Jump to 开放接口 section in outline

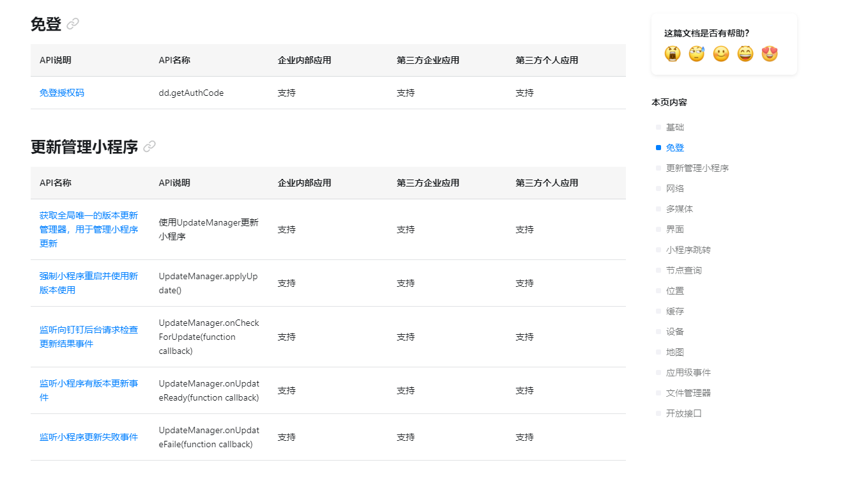(684, 413)
